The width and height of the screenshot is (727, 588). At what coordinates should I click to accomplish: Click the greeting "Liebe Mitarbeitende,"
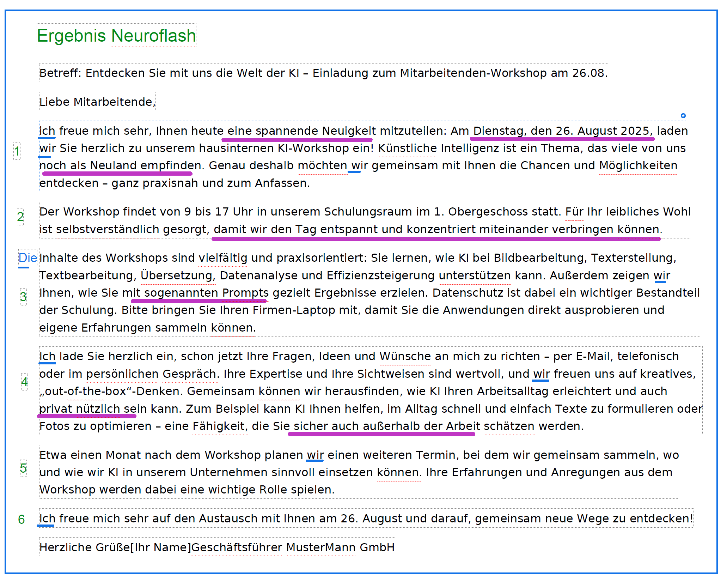tap(97, 102)
